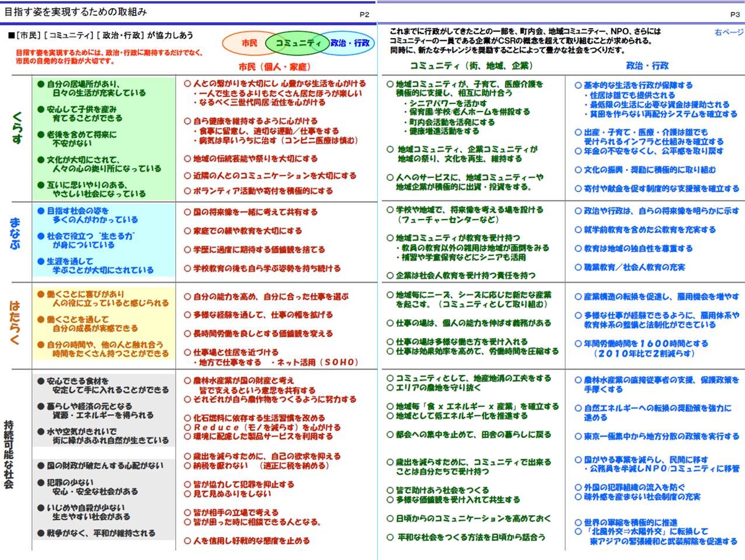Click the page number P3
This screenshot has width=745, height=560.
[x=735, y=15]
